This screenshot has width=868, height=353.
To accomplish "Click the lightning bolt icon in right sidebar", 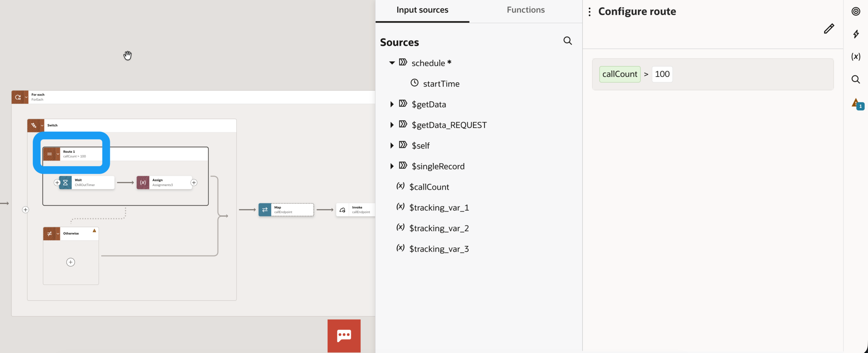I will (855, 34).
